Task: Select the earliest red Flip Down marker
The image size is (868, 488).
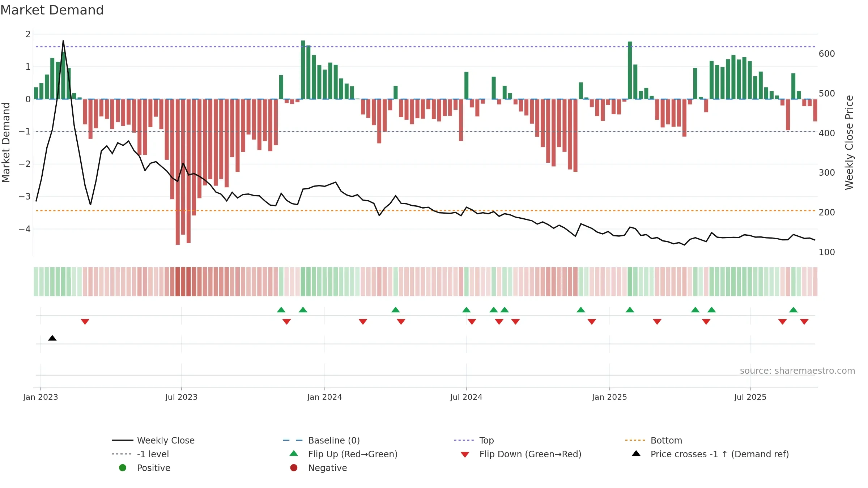Action: pyautogui.click(x=85, y=322)
